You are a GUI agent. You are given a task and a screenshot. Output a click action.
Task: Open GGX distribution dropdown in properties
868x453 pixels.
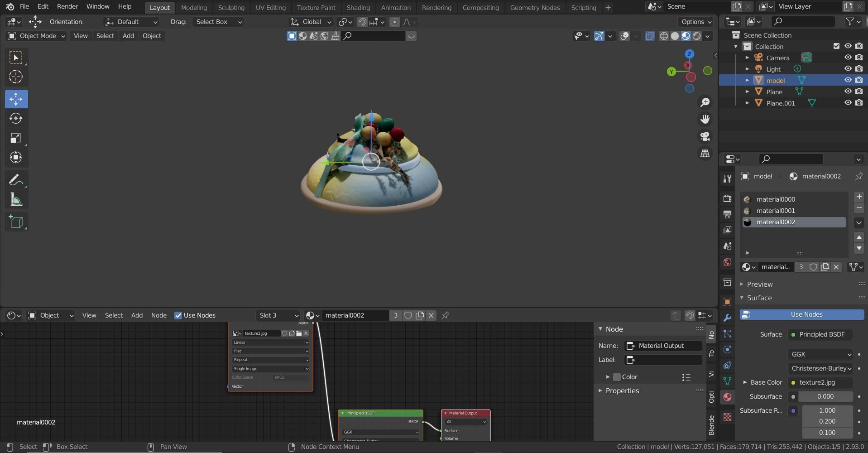tap(820, 354)
